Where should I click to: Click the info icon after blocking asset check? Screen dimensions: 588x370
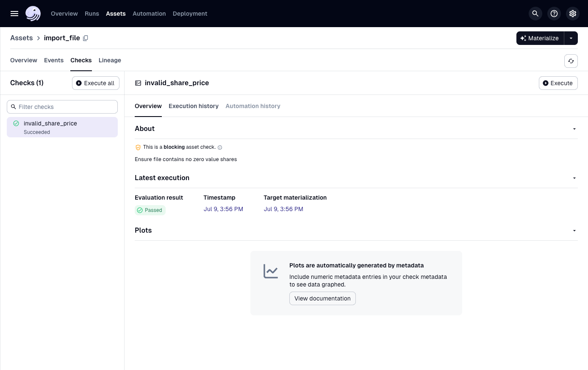click(220, 147)
